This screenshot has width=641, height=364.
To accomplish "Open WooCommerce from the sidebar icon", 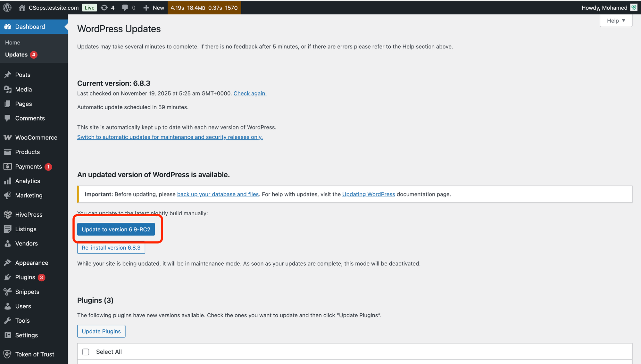I will pos(8,137).
